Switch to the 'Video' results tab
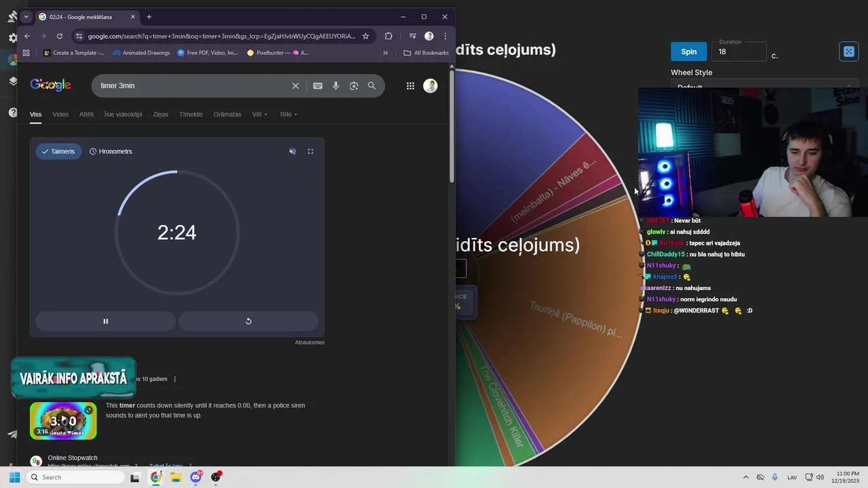This screenshot has width=868, height=488. point(60,115)
